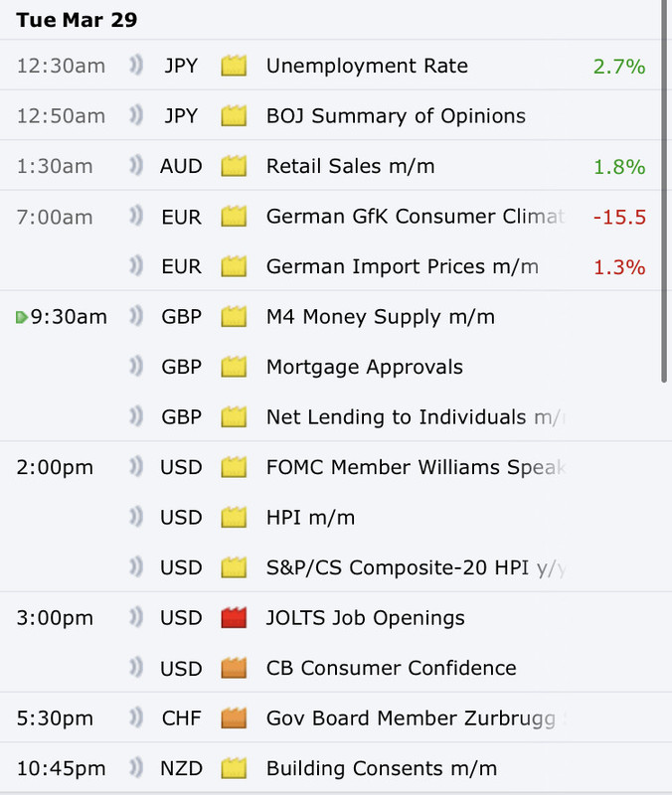Click the vertical scrollbar thumb

tap(664, 189)
